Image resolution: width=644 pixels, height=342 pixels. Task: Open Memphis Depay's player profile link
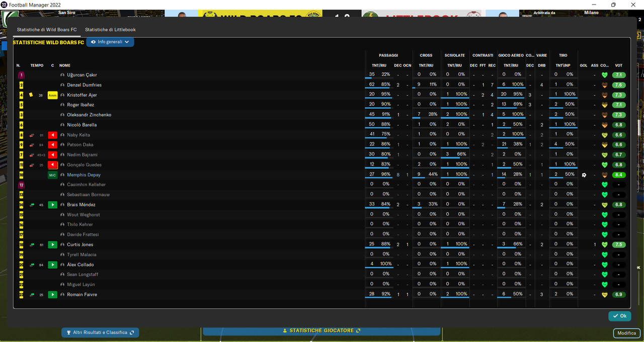click(x=84, y=175)
